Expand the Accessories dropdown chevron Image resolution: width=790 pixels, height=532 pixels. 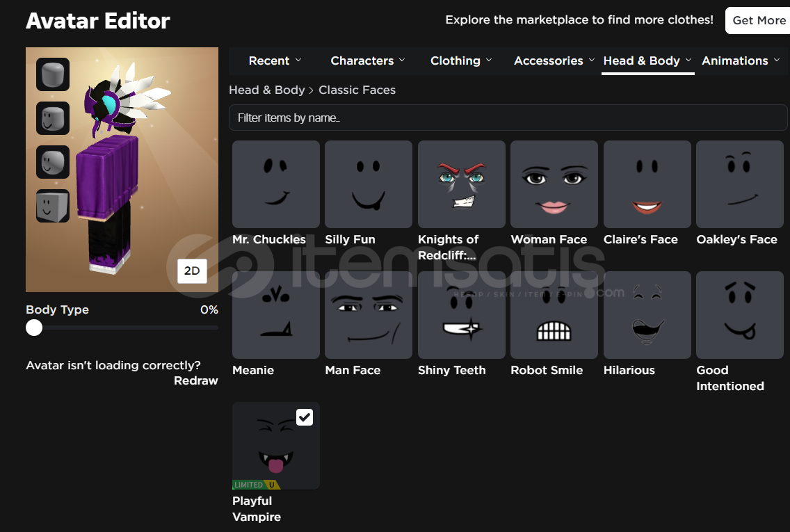point(592,61)
